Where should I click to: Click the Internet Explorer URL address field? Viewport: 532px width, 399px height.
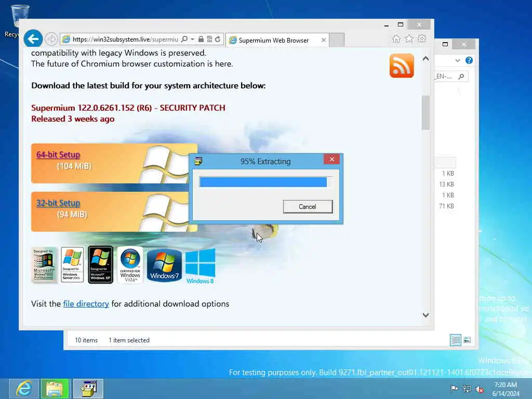tap(125, 39)
